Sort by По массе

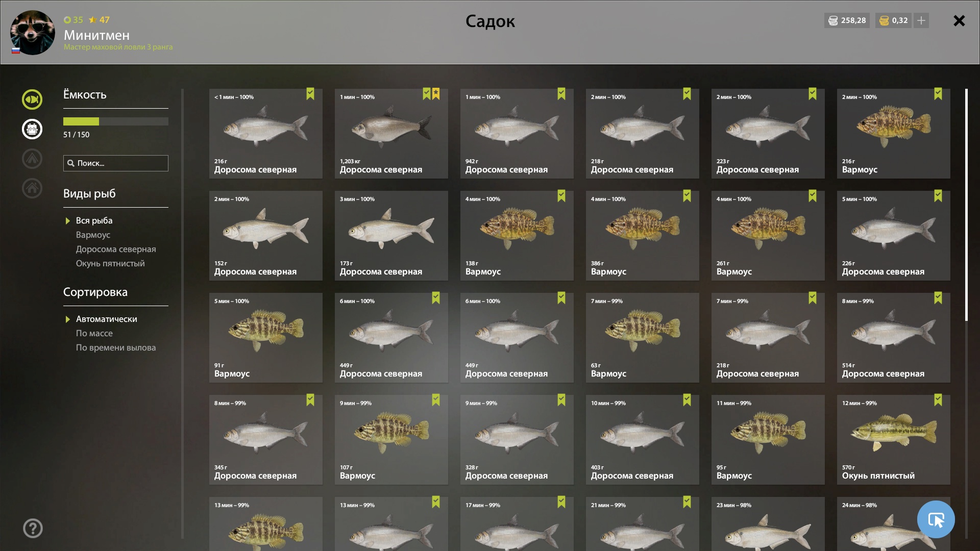click(x=94, y=333)
